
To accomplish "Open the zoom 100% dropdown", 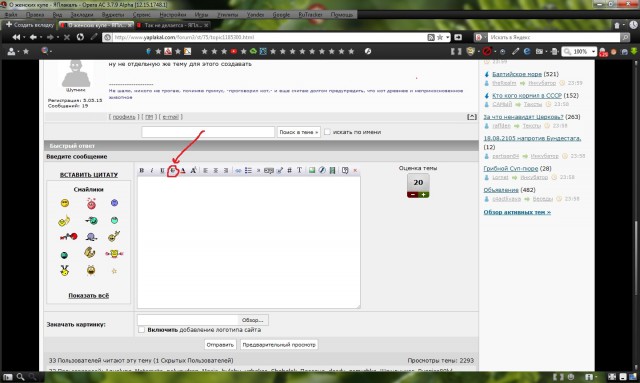I will point(593,51).
